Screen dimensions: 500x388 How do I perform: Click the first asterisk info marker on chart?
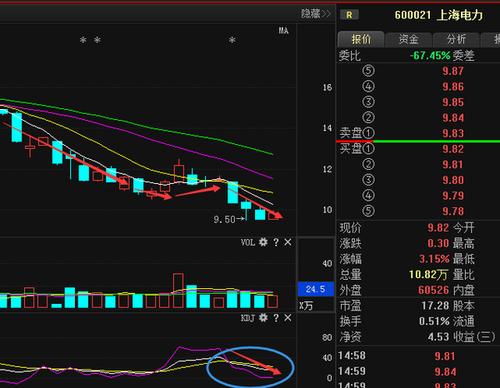point(83,40)
